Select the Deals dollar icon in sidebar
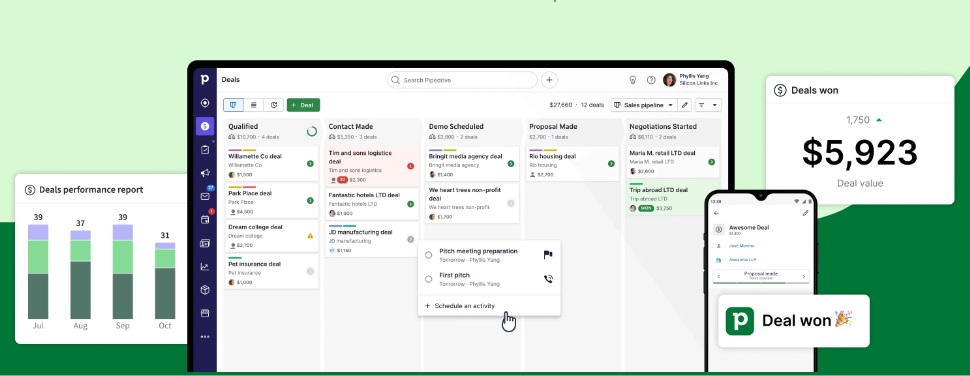Image resolution: width=970 pixels, height=376 pixels. click(x=205, y=126)
